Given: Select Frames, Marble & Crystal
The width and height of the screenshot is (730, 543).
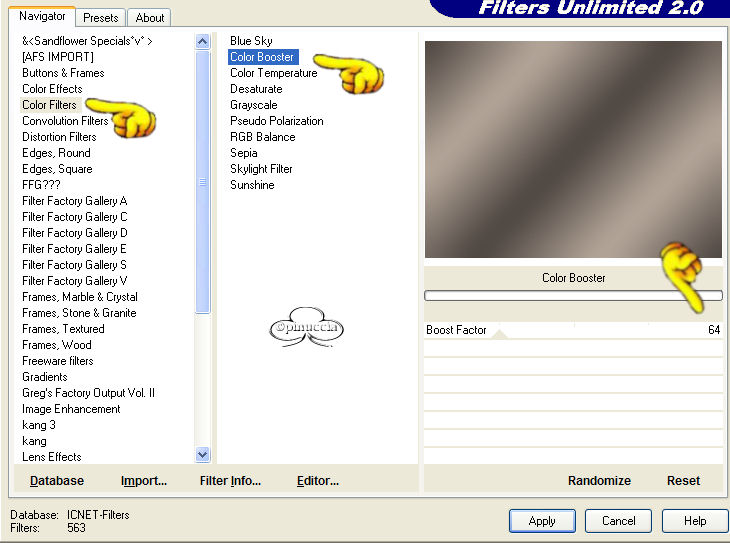Looking at the screenshot, I should pos(80,297).
